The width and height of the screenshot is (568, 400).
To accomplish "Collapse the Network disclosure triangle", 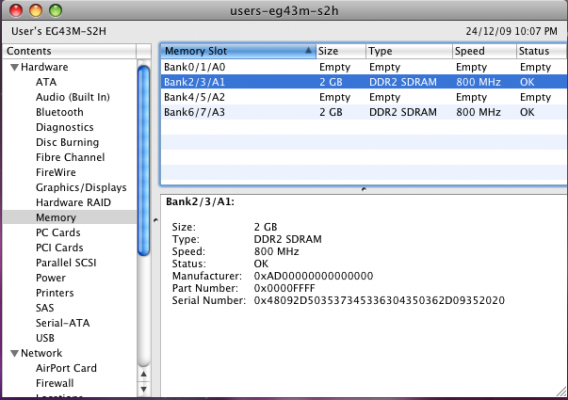I will coord(14,353).
